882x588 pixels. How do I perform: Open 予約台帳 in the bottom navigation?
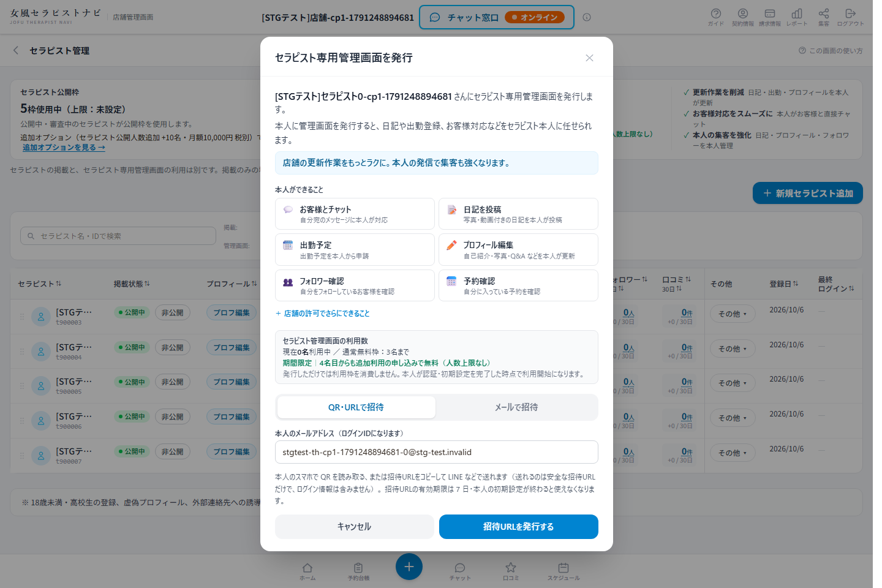click(x=358, y=571)
